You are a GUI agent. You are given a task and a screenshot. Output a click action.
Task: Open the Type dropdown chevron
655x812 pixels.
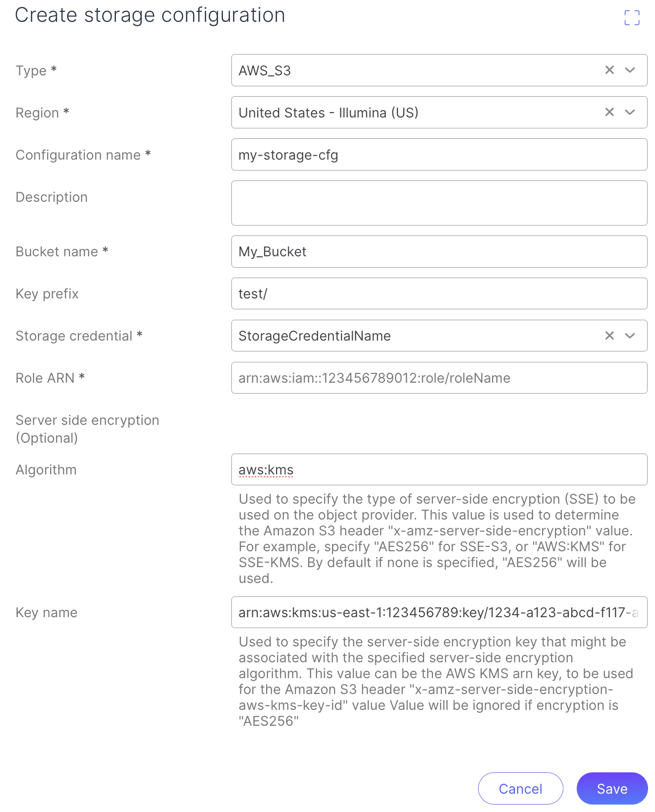[630, 70]
